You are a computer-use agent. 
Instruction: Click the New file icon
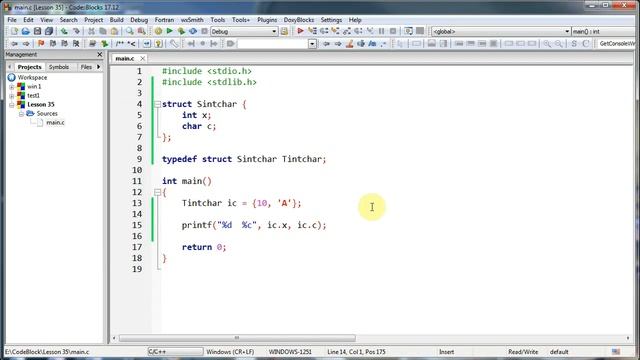14,31
